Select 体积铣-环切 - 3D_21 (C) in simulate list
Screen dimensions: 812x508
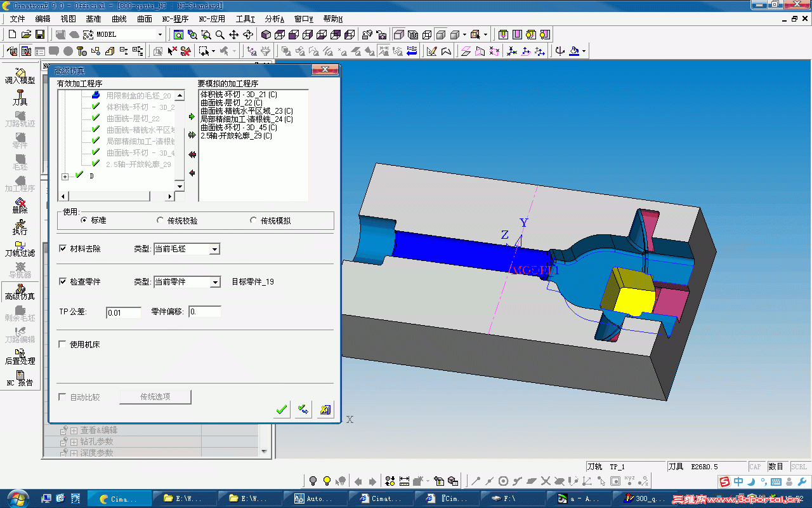(x=239, y=95)
